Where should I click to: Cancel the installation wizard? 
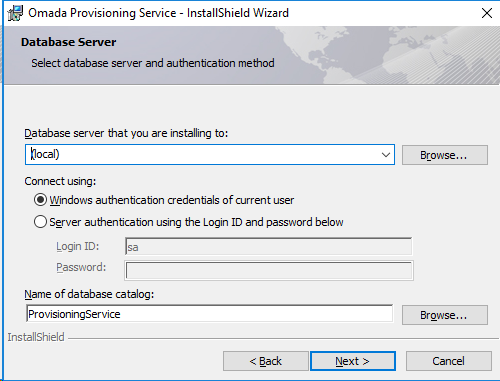point(449,361)
